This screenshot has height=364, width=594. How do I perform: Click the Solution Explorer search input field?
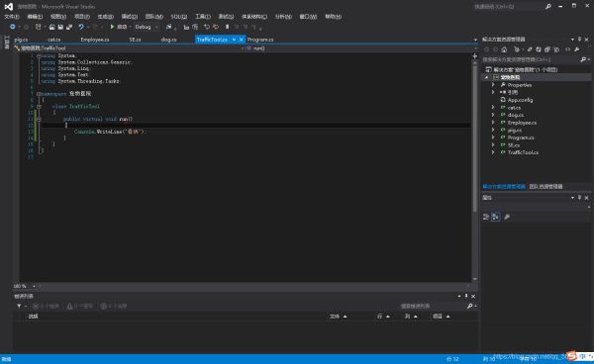tap(531, 59)
